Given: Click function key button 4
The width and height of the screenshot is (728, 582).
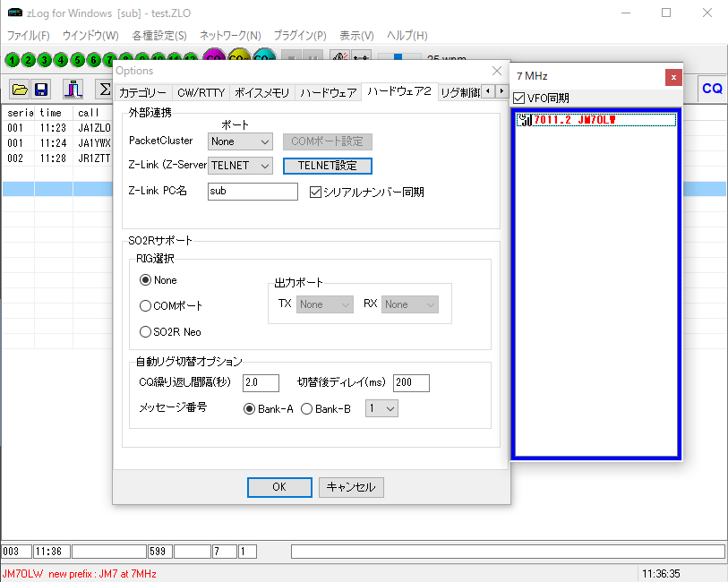Looking at the screenshot, I should pos(61,60).
